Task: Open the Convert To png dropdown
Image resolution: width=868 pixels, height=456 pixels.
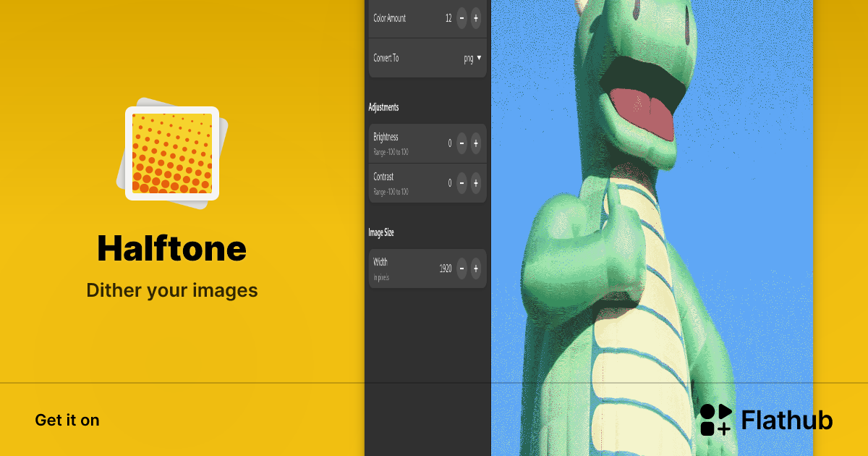Action: click(472, 58)
